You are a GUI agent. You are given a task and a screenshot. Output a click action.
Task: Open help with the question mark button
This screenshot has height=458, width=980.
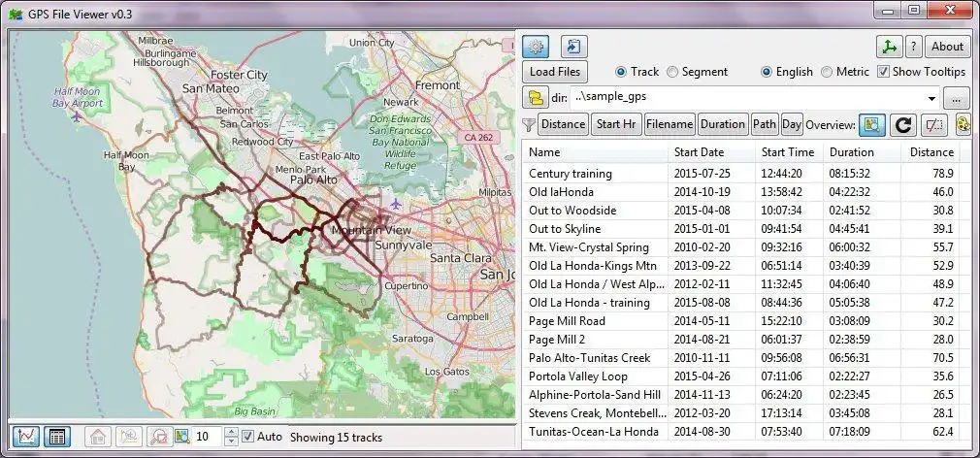click(x=913, y=47)
